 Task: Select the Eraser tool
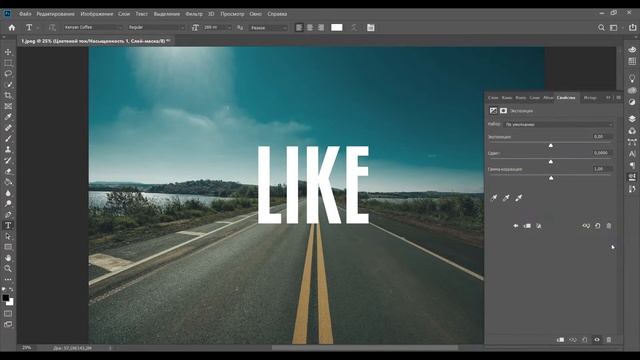8,171
